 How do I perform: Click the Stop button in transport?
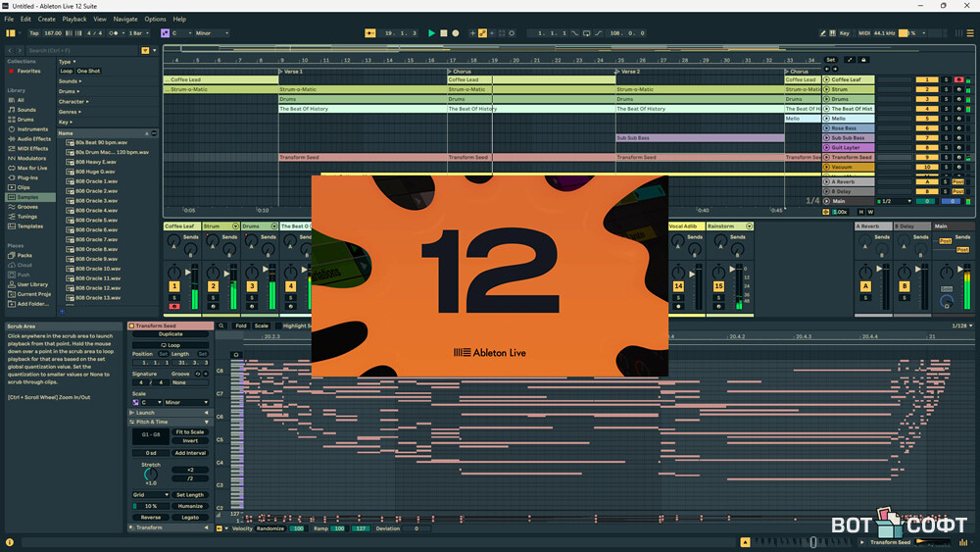click(x=443, y=33)
